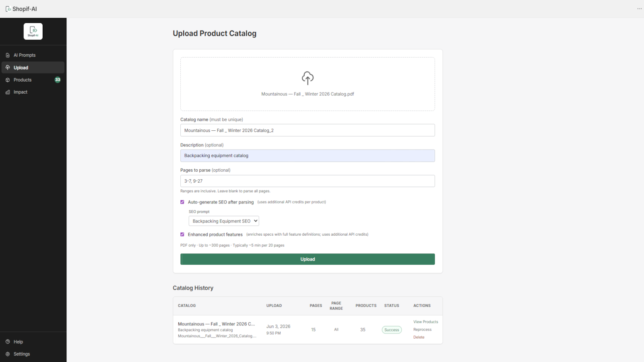Click the Shopif-AI title text

(25, 9)
